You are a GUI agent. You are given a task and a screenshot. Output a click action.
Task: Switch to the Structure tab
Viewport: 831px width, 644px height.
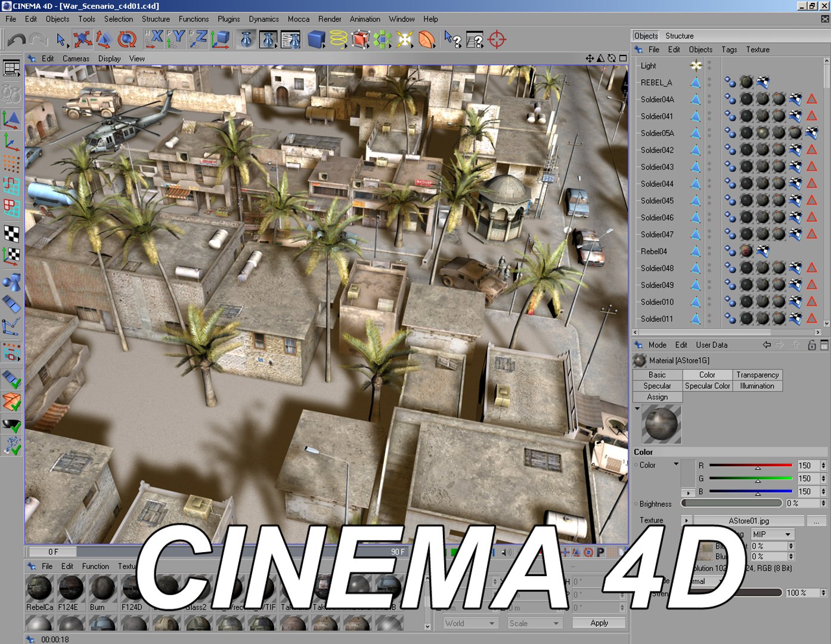(x=680, y=36)
